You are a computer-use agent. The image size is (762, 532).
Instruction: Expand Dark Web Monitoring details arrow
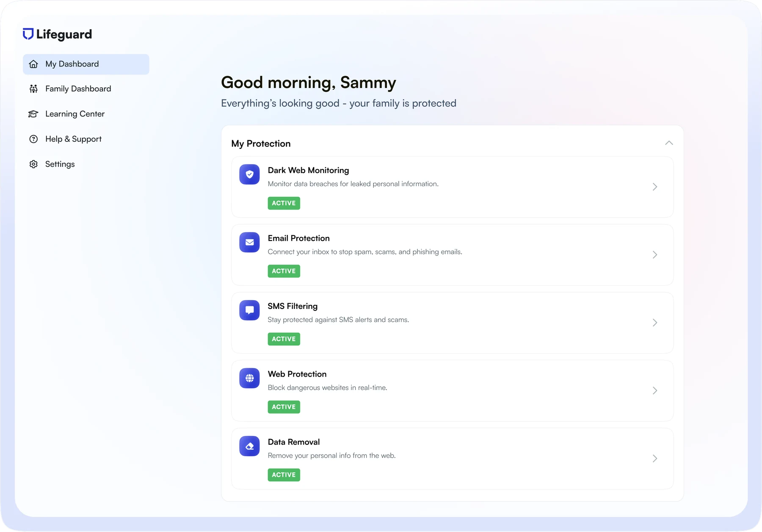tap(655, 187)
